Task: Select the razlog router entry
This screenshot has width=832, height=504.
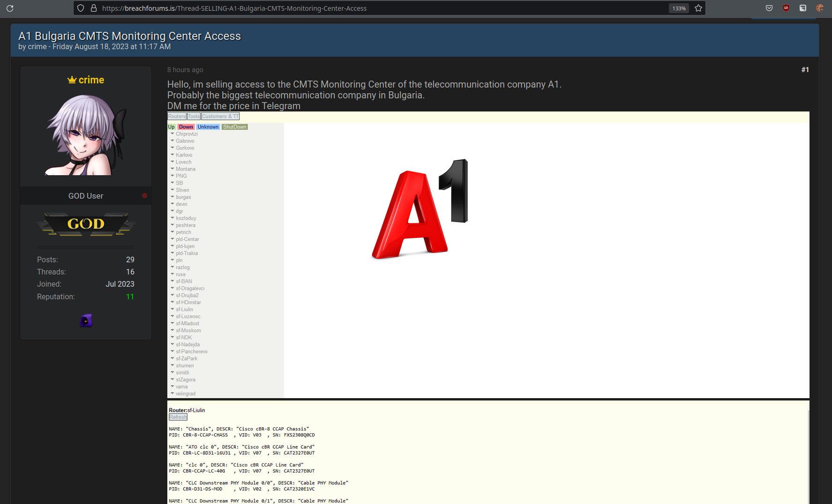Action: point(183,267)
